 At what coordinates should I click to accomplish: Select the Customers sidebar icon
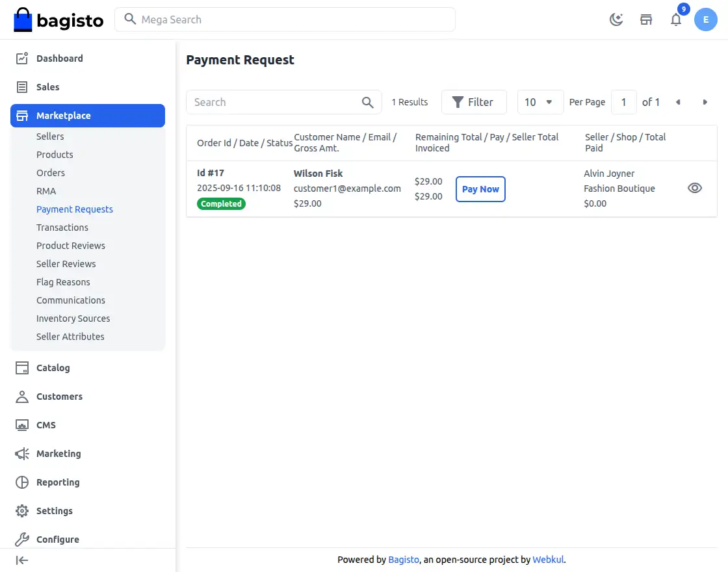point(21,396)
